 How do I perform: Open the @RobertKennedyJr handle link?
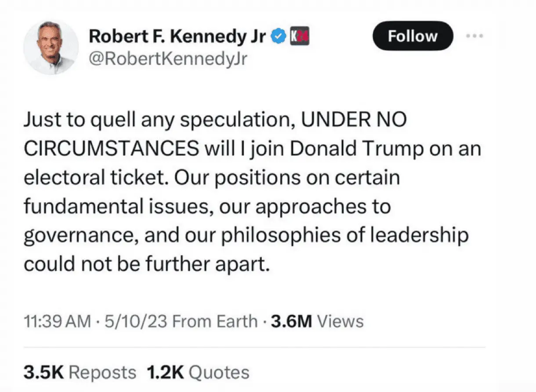[168, 58]
